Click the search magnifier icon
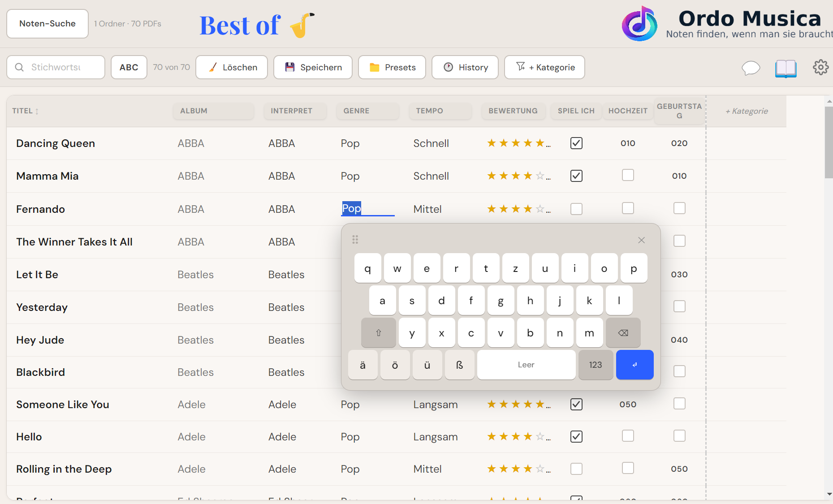 pos(19,67)
